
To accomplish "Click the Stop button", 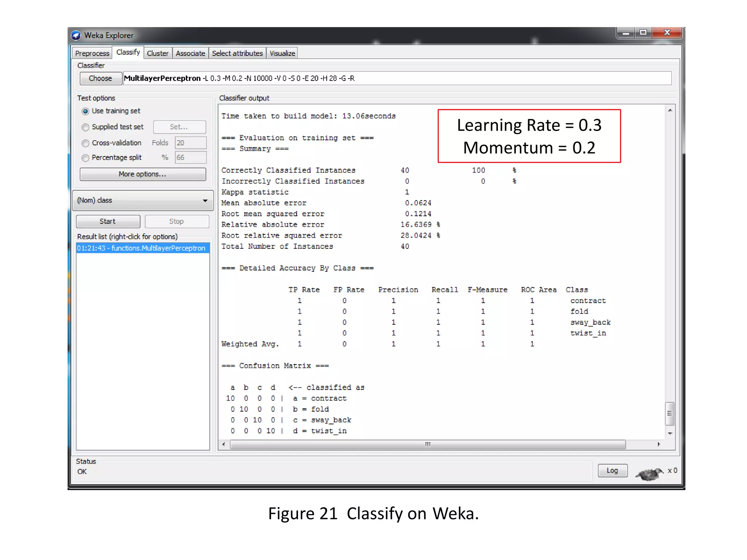I will pyautogui.click(x=177, y=222).
